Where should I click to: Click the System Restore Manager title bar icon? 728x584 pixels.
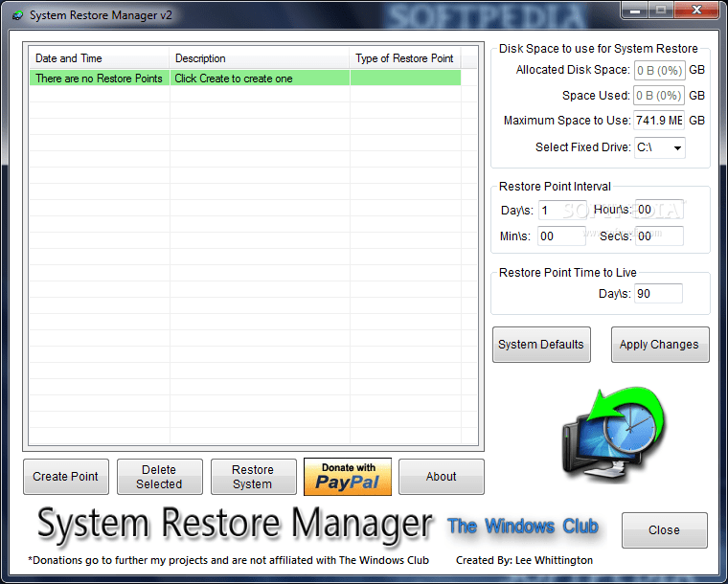[17, 15]
